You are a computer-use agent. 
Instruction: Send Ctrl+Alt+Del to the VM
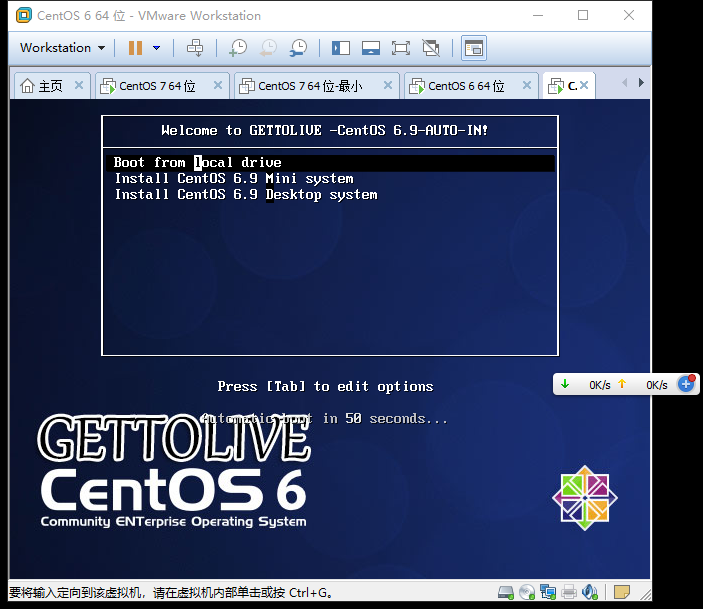[195, 48]
